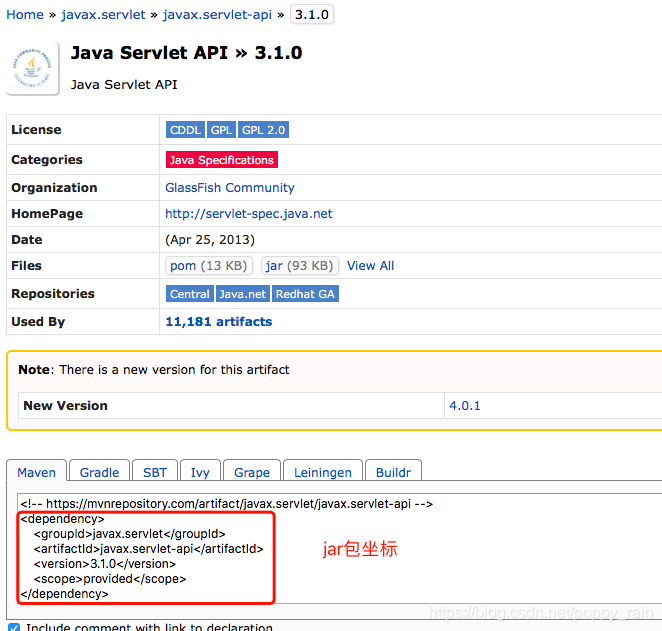Click the GPL license badge
The image size is (662, 631).
tap(221, 130)
